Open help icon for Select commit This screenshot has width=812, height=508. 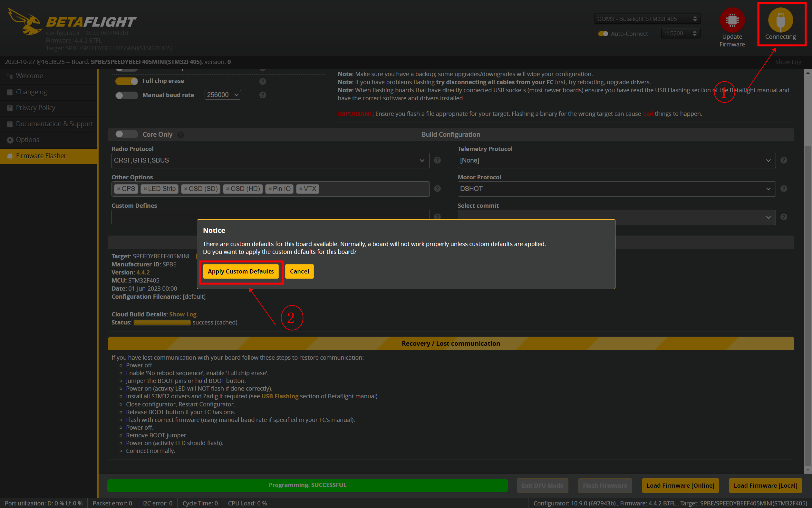point(783,217)
